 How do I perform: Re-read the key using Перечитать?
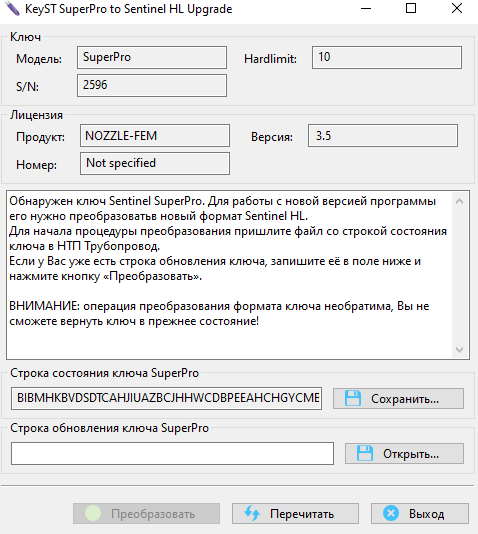(x=295, y=514)
